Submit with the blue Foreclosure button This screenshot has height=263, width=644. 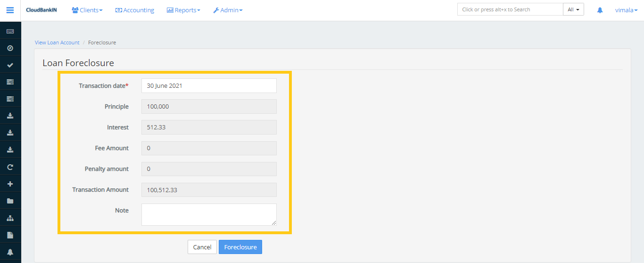(240, 247)
